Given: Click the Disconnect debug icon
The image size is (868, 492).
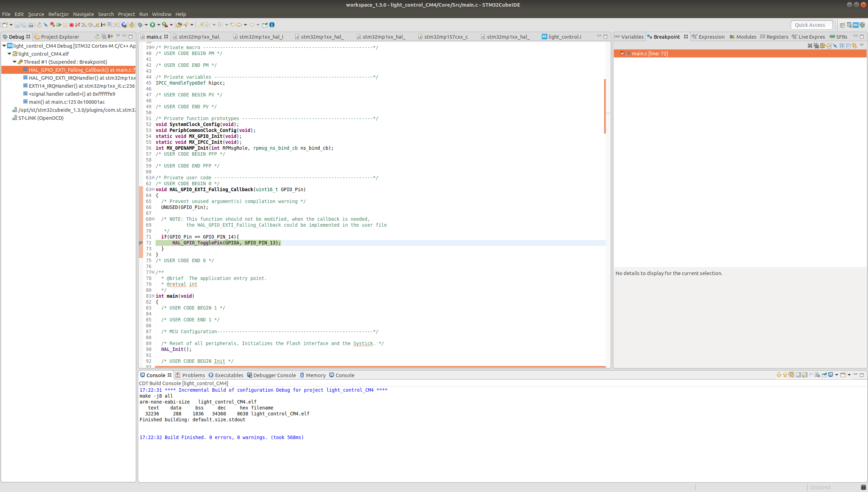Looking at the screenshot, I should pos(78,25).
